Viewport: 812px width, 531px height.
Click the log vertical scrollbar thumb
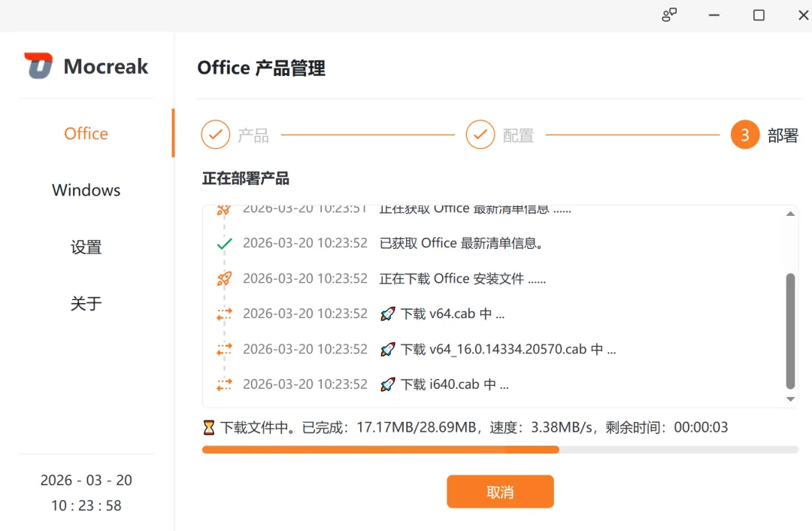click(790, 331)
